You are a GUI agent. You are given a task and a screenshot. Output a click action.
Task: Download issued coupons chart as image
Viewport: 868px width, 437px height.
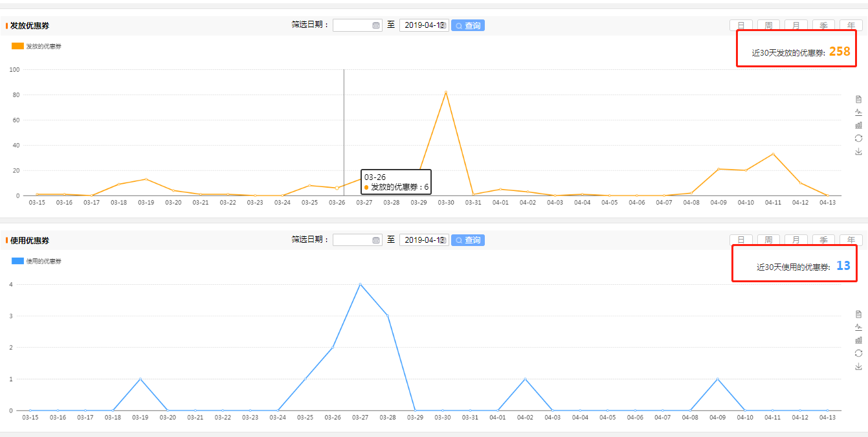pyautogui.click(x=858, y=151)
